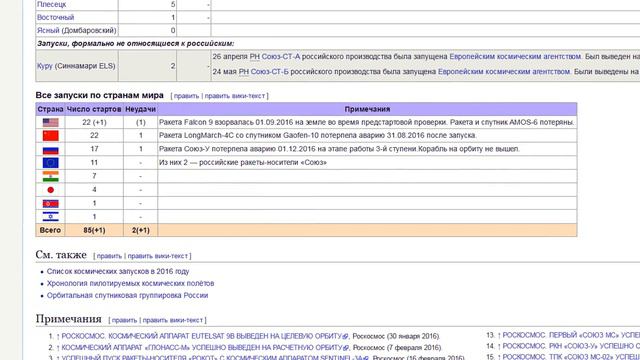Open the Союз-СТ-Б rocket link
Image resolution: width=640 pixels, height=360 pixels.
tap(269, 72)
